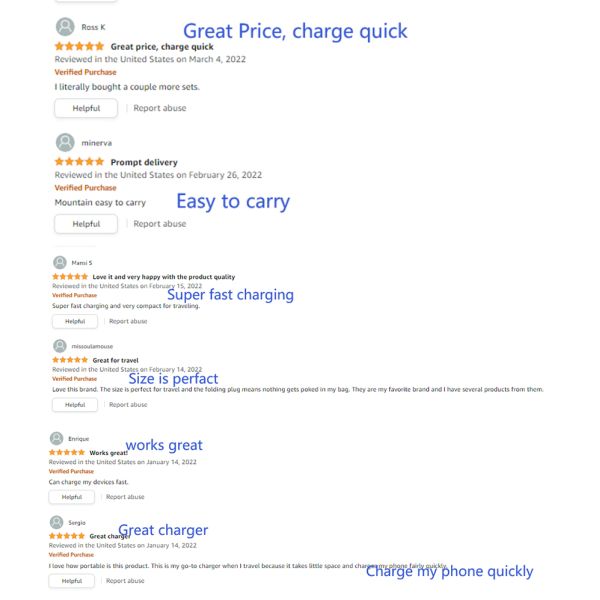Click Mansi S's profile avatar icon

point(59,263)
